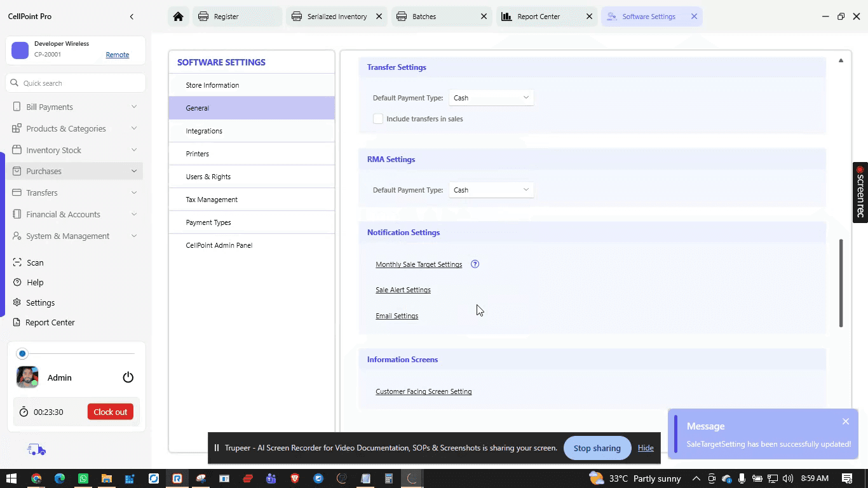Expand the Purchases menu
868x488 pixels.
click(x=134, y=171)
